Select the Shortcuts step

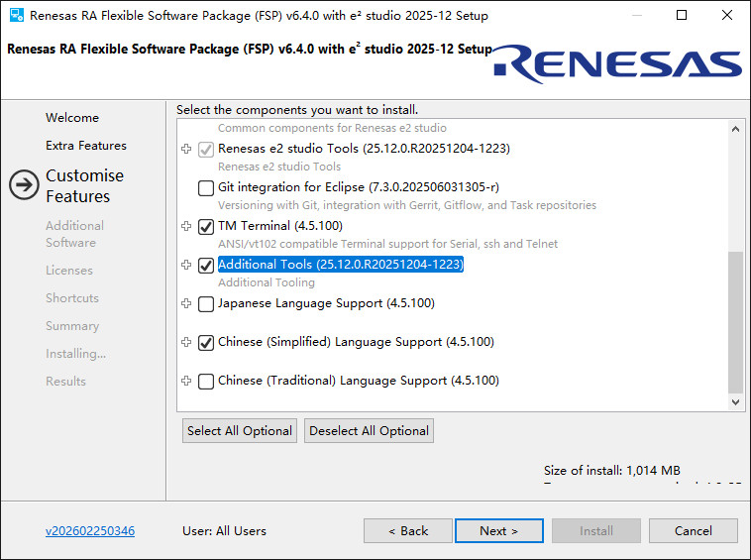(x=72, y=298)
